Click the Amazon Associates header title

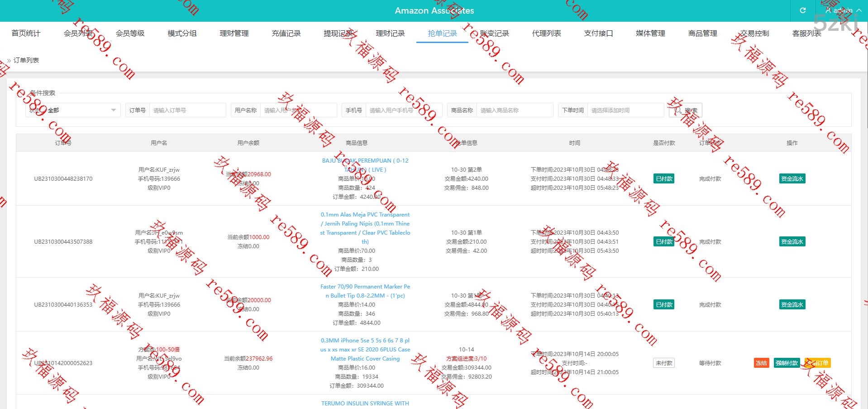434,10
